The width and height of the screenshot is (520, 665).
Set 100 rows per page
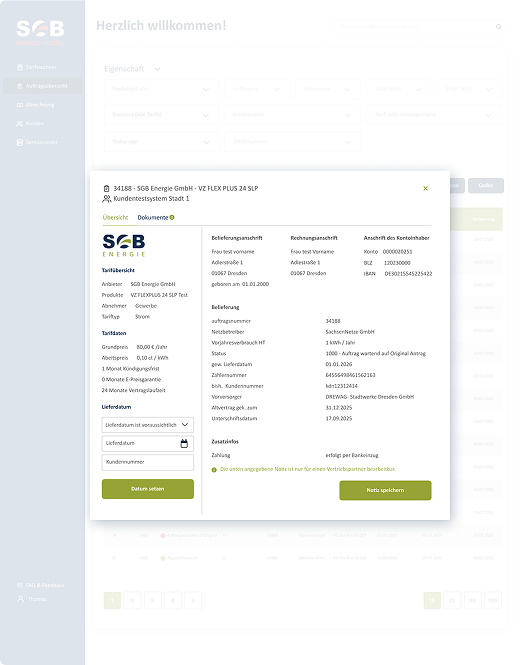(x=492, y=601)
